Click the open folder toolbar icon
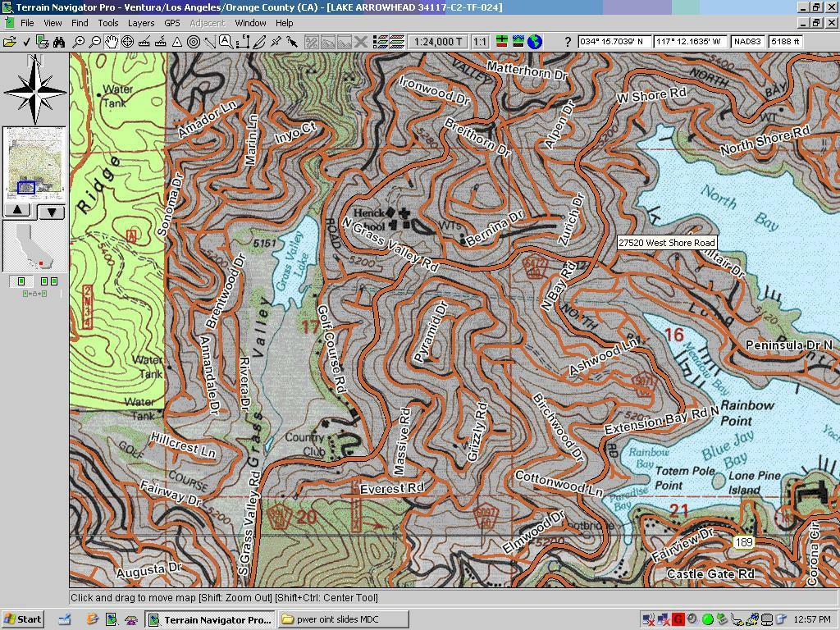Screen dimensions: 840x630 (10, 42)
